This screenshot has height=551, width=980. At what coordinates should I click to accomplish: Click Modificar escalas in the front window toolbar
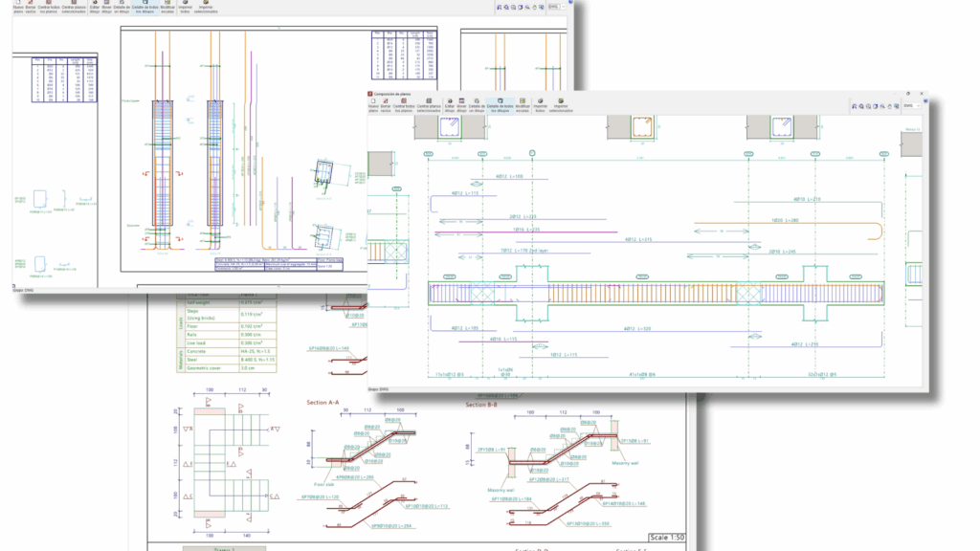click(523, 105)
